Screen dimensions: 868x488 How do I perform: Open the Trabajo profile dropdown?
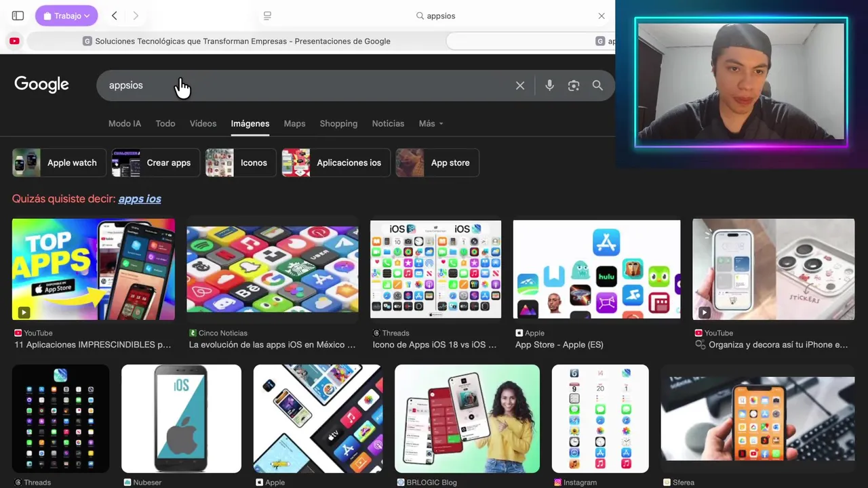pyautogui.click(x=66, y=16)
